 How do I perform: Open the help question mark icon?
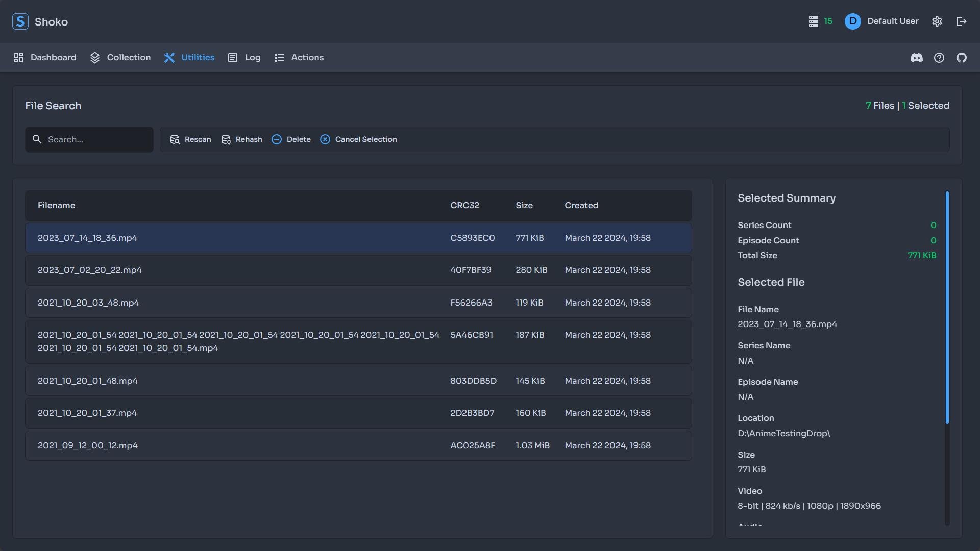point(939,58)
